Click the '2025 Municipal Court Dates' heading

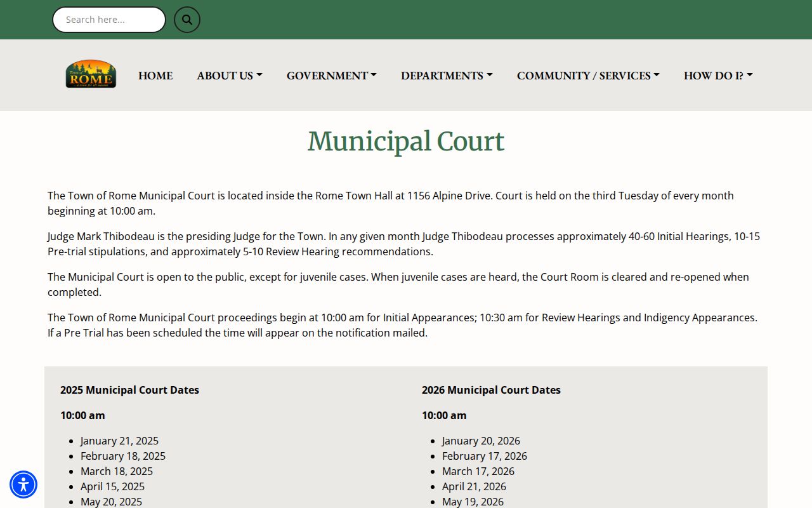129,390
